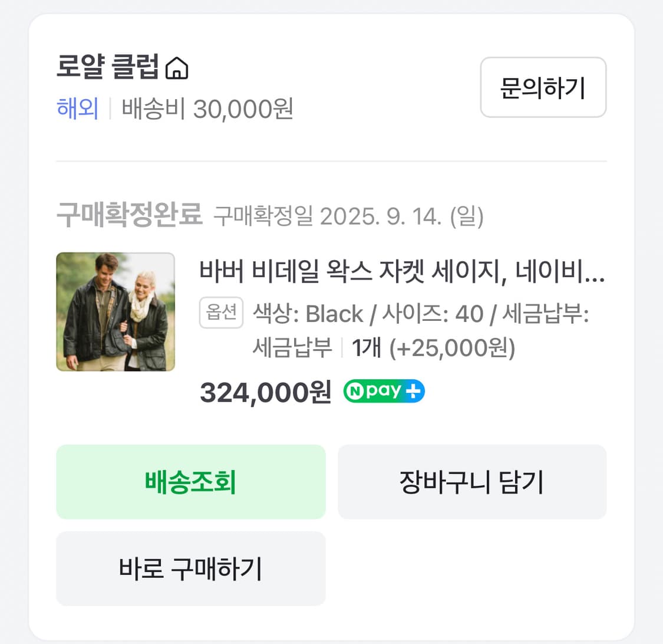Click the 324,000원 price text
This screenshot has width=663, height=644.
[x=265, y=392]
